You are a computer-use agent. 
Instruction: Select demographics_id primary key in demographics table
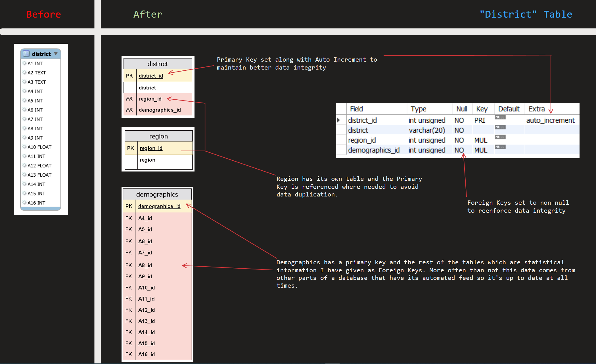point(159,206)
